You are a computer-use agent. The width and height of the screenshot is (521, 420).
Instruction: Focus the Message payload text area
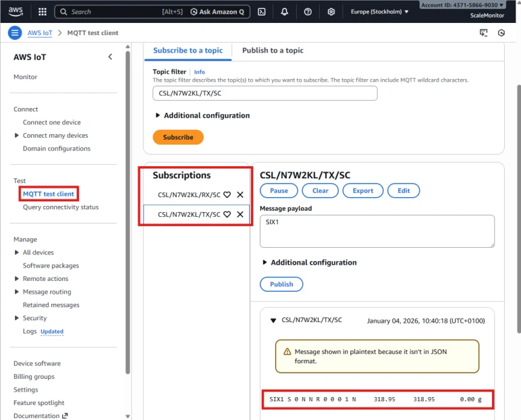coord(377,231)
